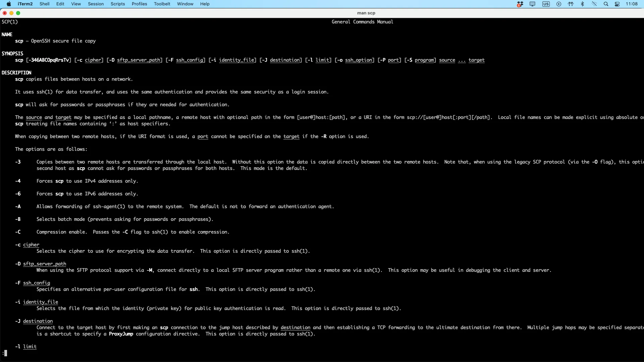This screenshot has height=362, width=644.
Task: Click the display mirroring menu bar icon
Action: click(532, 4)
